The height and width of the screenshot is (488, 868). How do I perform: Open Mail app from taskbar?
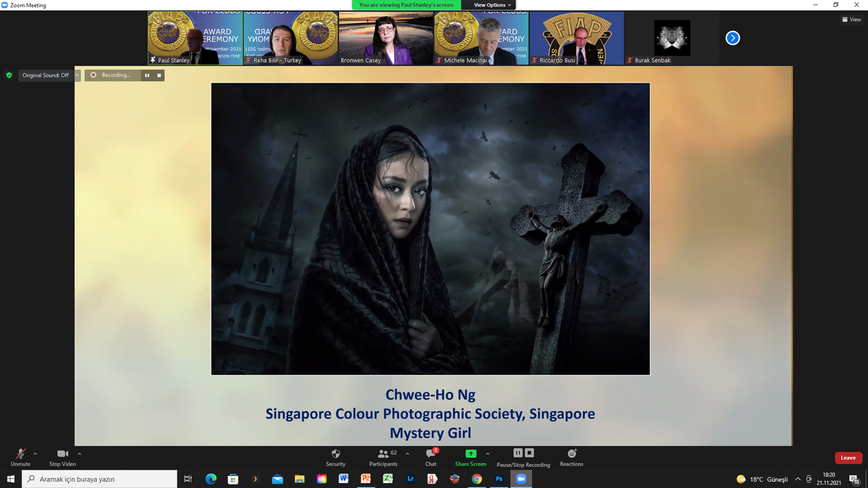click(x=277, y=479)
